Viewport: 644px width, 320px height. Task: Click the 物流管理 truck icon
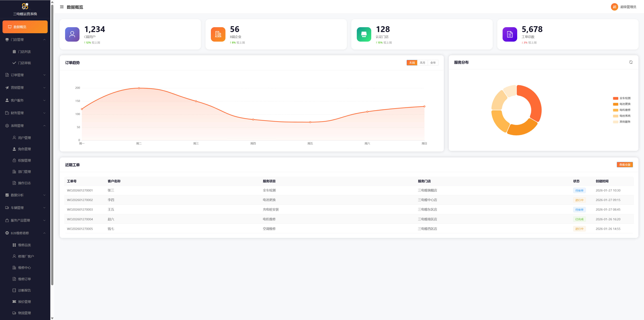[x=14, y=313]
